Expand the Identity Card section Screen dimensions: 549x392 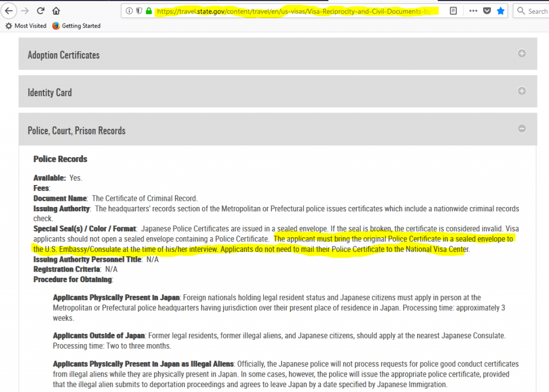278,91
